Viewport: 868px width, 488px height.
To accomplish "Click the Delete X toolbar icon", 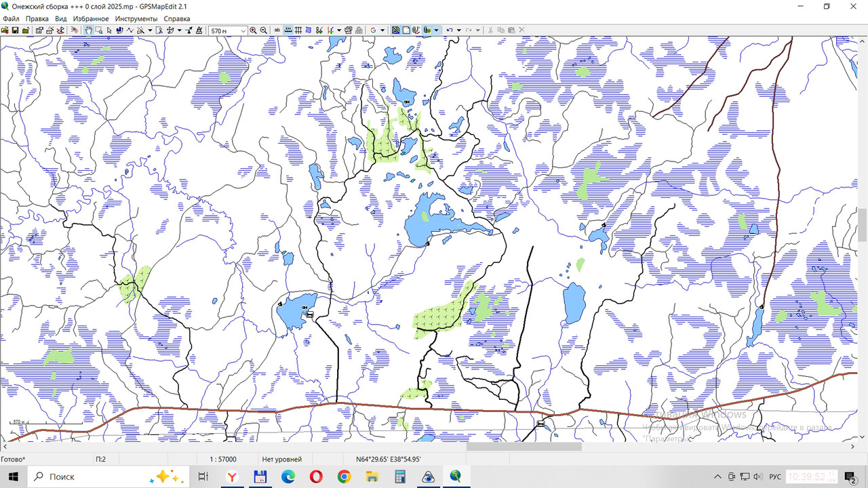I will click(521, 30).
